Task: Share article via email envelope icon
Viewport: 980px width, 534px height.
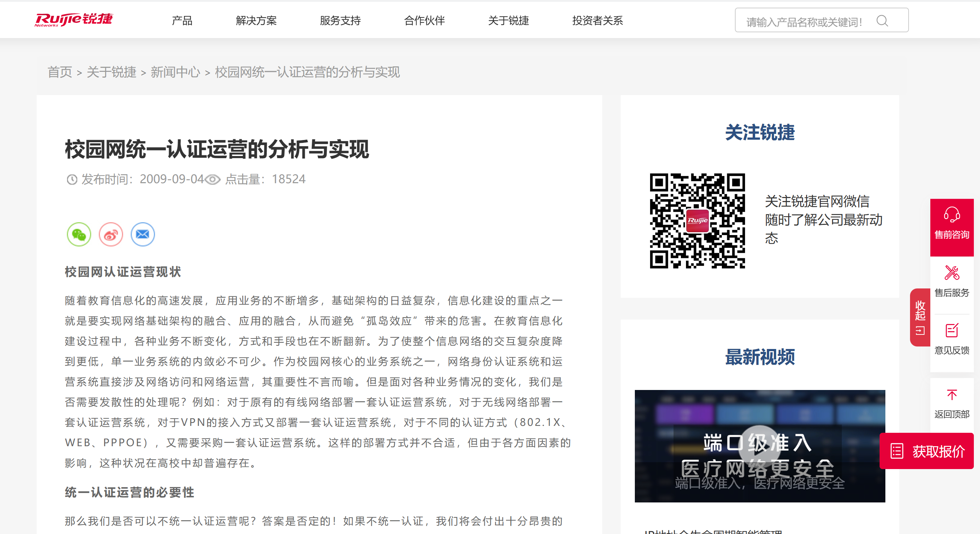Action: [142, 234]
